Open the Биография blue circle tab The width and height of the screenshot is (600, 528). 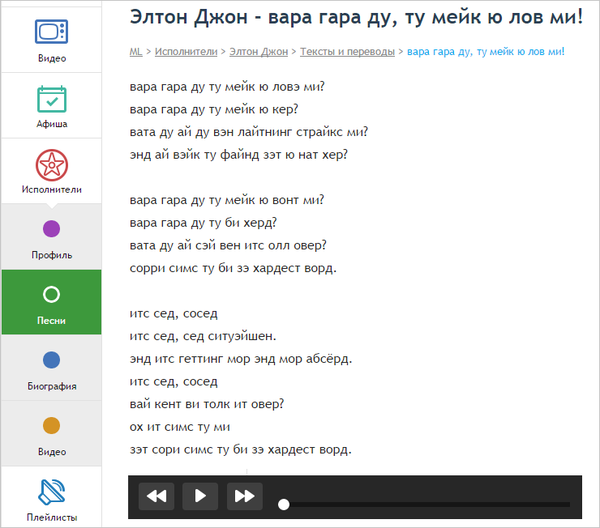tap(52, 368)
